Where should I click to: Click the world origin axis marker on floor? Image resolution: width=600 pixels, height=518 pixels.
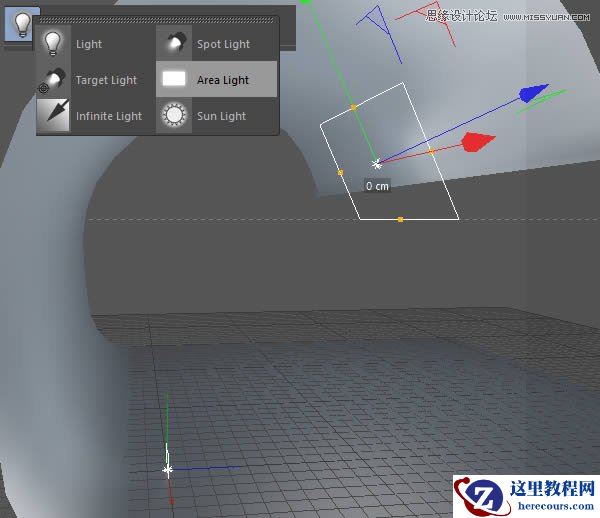(x=168, y=470)
